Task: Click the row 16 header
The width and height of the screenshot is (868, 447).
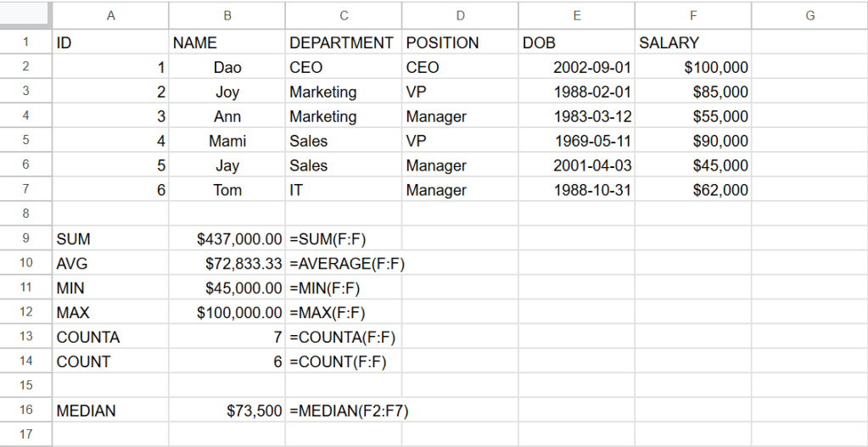Action: click(x=25, y=411)
